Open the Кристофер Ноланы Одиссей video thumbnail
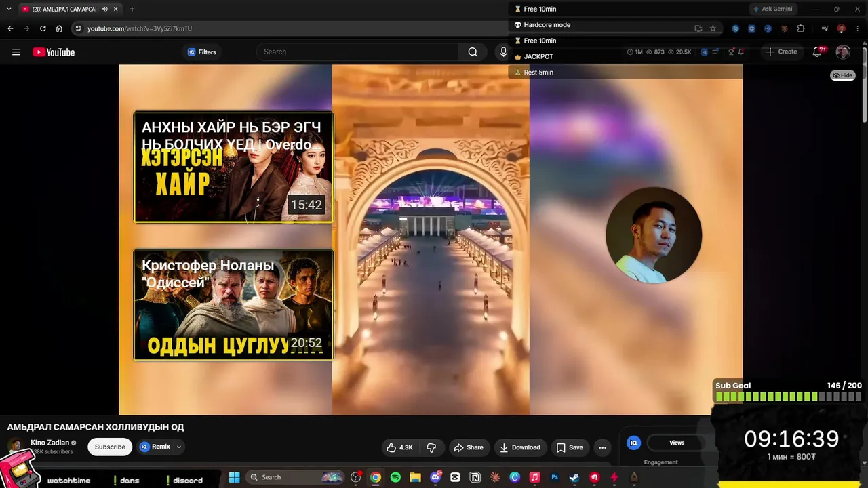The image size is (868, 488). [233, 305]
